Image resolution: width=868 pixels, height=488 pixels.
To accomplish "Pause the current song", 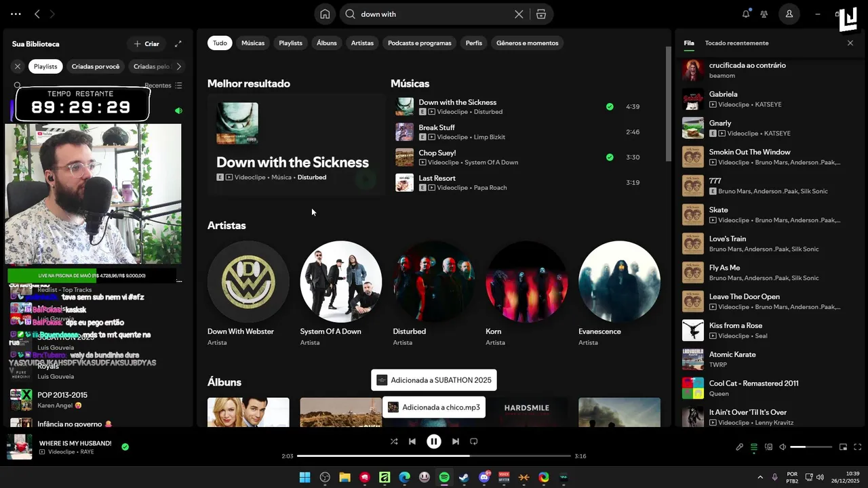I will (434, 441).
